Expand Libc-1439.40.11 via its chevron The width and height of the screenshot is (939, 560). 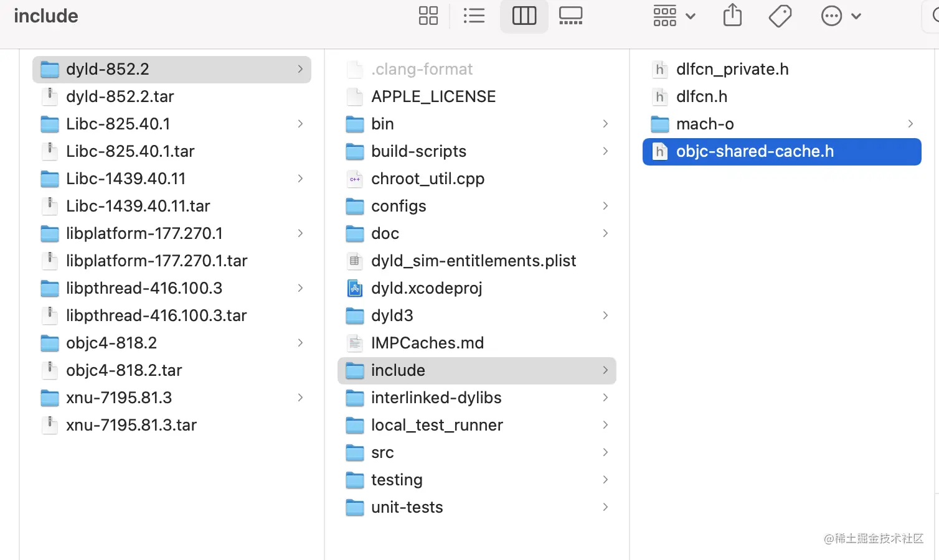tap(300, 179)
